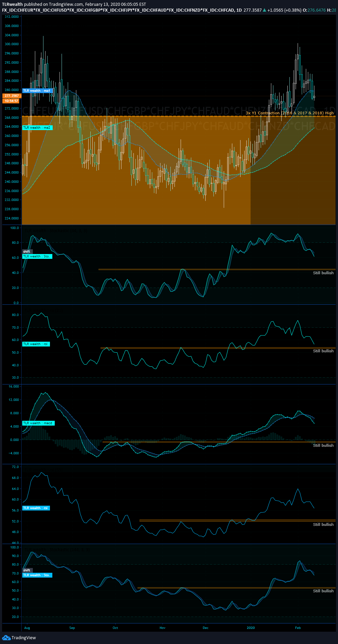338x644 pixels.
Task: Click the 1D interval text in the header
Action: (239, 10)
